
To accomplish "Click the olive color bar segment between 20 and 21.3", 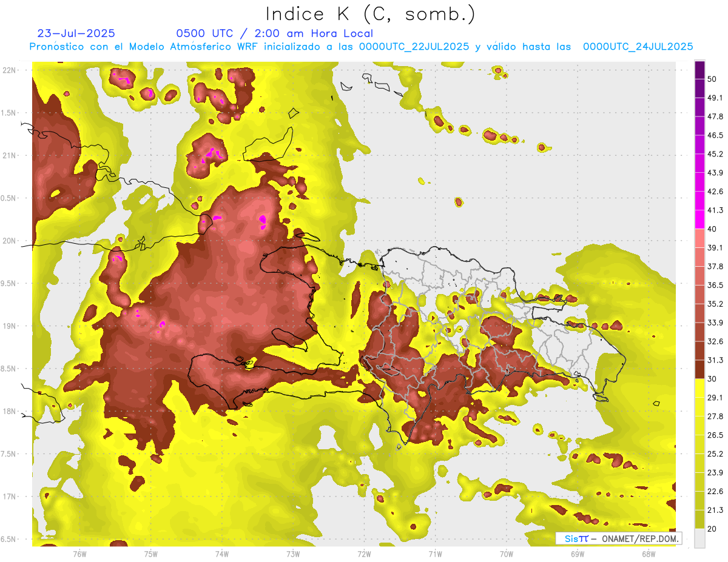I will 699,519.
